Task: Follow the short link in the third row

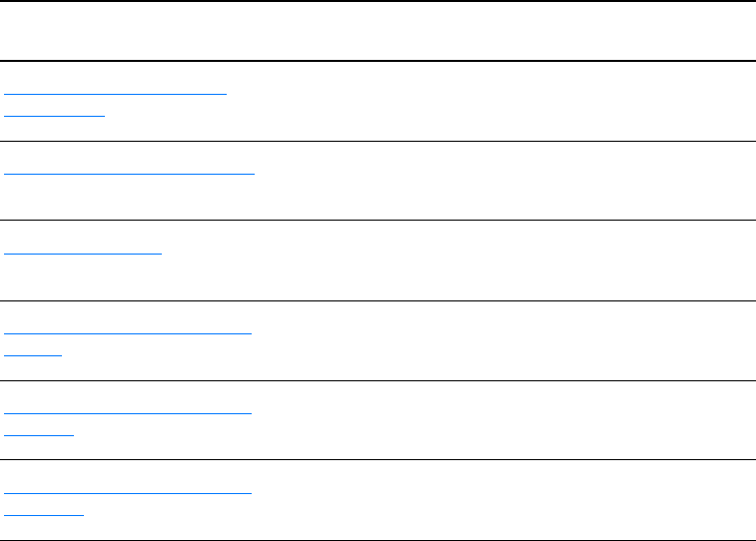Action: coord(83,251)
